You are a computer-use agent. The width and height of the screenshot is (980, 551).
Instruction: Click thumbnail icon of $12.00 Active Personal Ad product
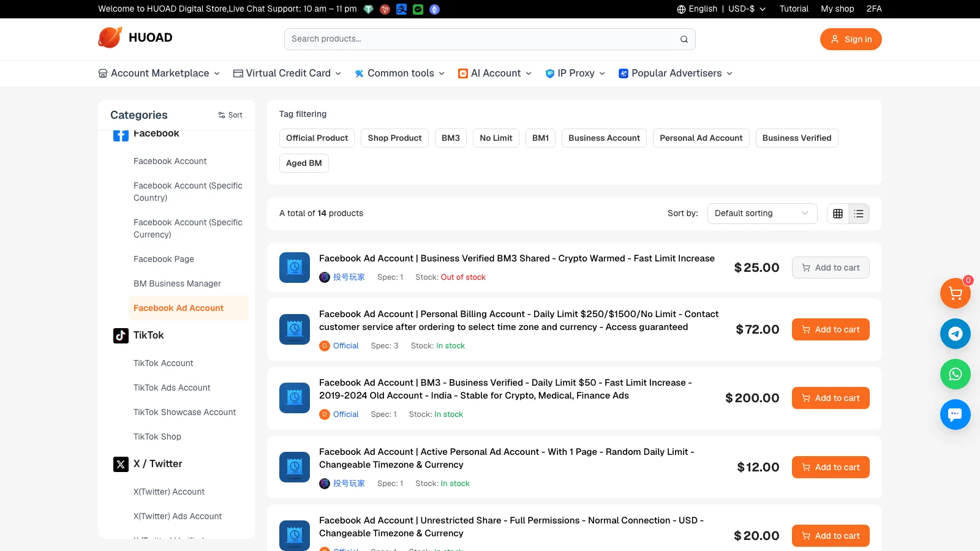(295, 467)
